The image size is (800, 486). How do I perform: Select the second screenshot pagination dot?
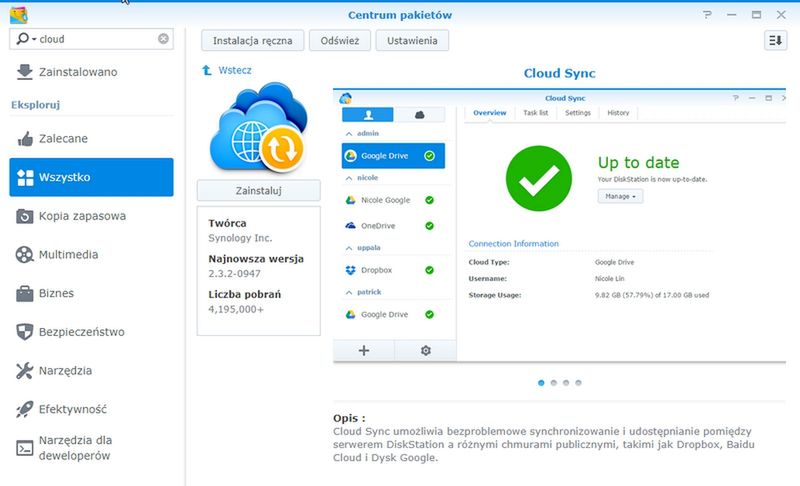(x=554, y=383)
